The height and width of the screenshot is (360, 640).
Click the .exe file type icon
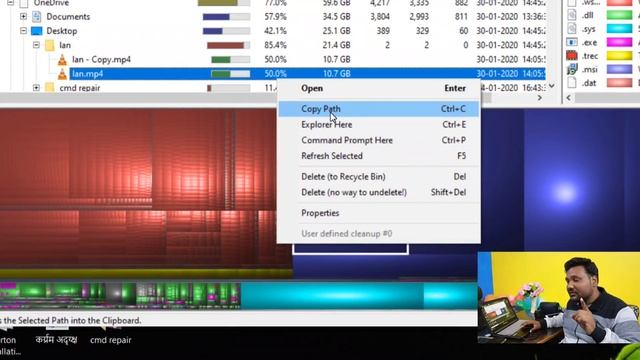(x=572, y=42)
